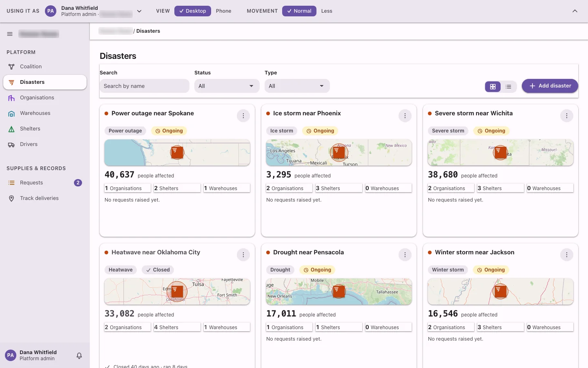Click the disaster marker on the Phoenix map
588x368 pixels.
[339, 152]
